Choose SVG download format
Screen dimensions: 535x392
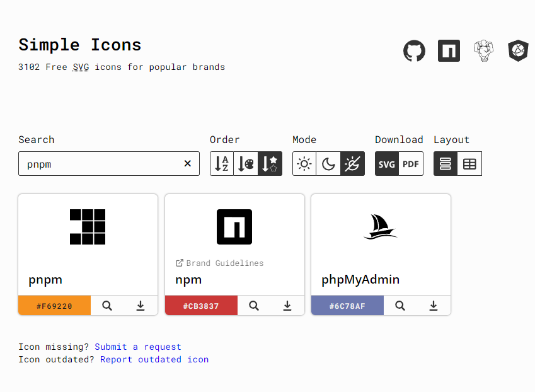pos(387,164)
